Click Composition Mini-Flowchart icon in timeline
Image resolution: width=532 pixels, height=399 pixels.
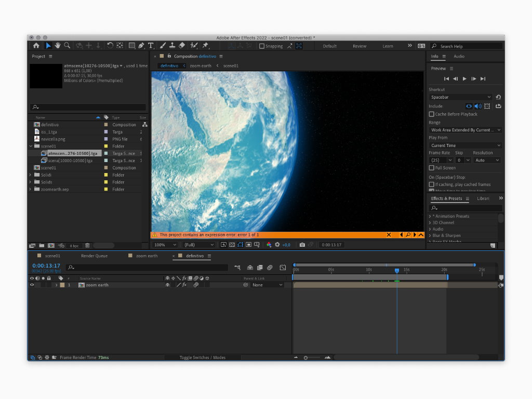pos(237,268)
